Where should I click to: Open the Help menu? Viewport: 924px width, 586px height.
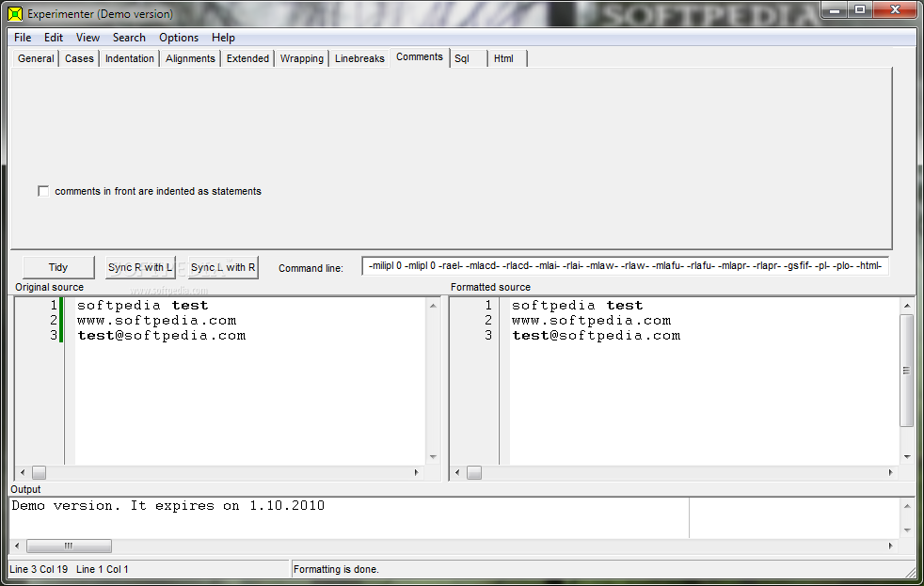[x=223, y=37]
